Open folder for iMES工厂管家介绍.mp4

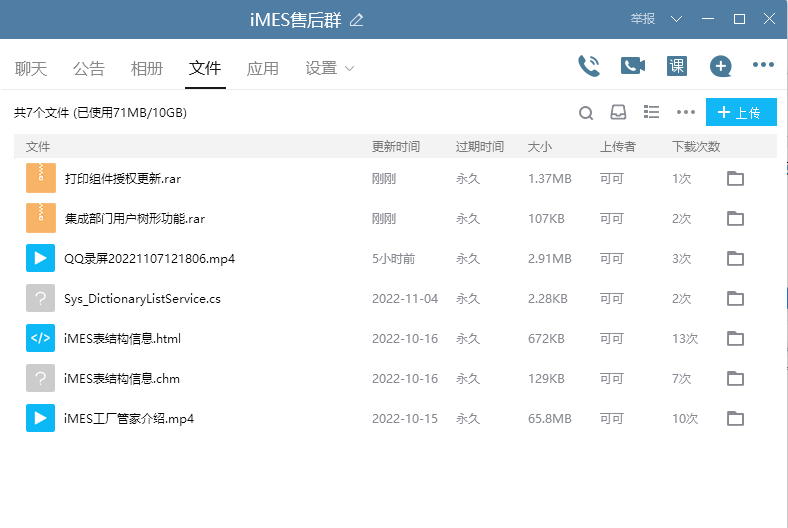pos(735,418)
